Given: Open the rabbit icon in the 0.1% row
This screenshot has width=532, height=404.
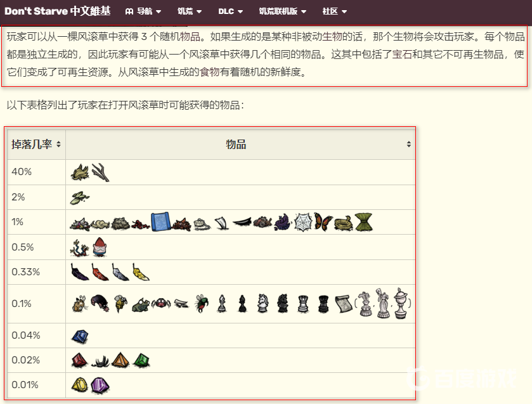Looking at the screenshot, I should (x=80, y=304).
